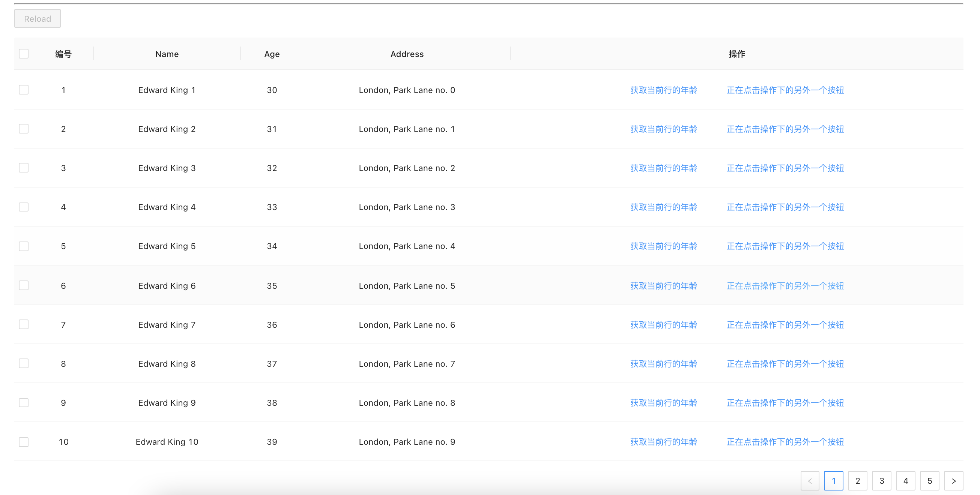Screen dimensions: 980x495
Task: Open pagination page 3
Action: pos(881,481)
